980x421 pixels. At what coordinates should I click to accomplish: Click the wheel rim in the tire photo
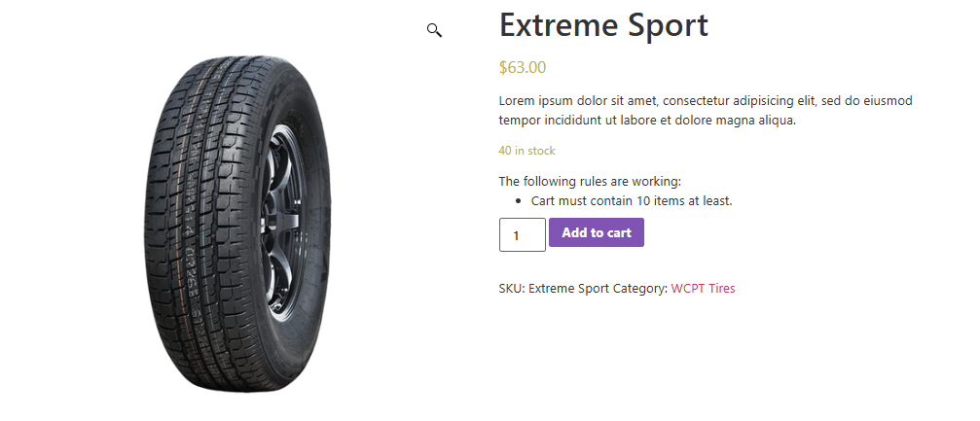(286, 212)
